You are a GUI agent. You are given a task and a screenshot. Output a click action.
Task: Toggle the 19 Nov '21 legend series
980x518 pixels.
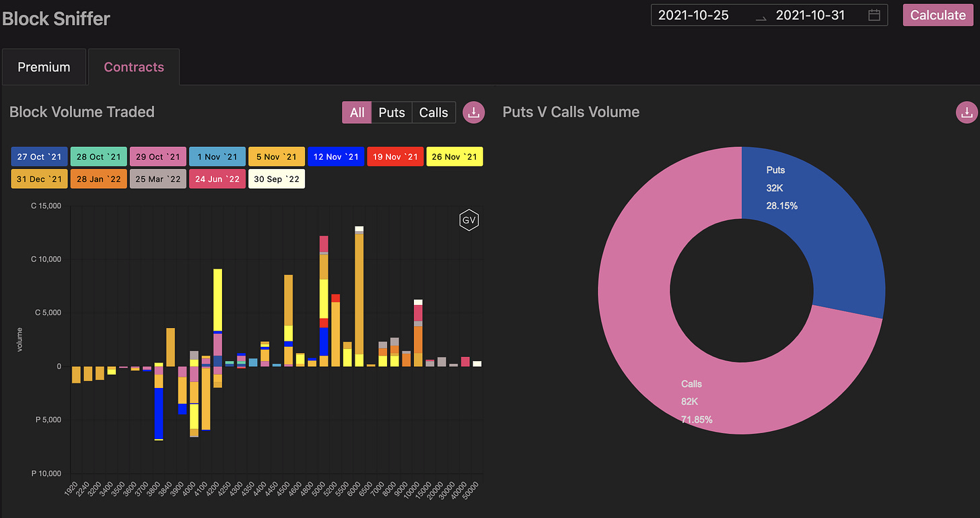[x=395, y=157]
